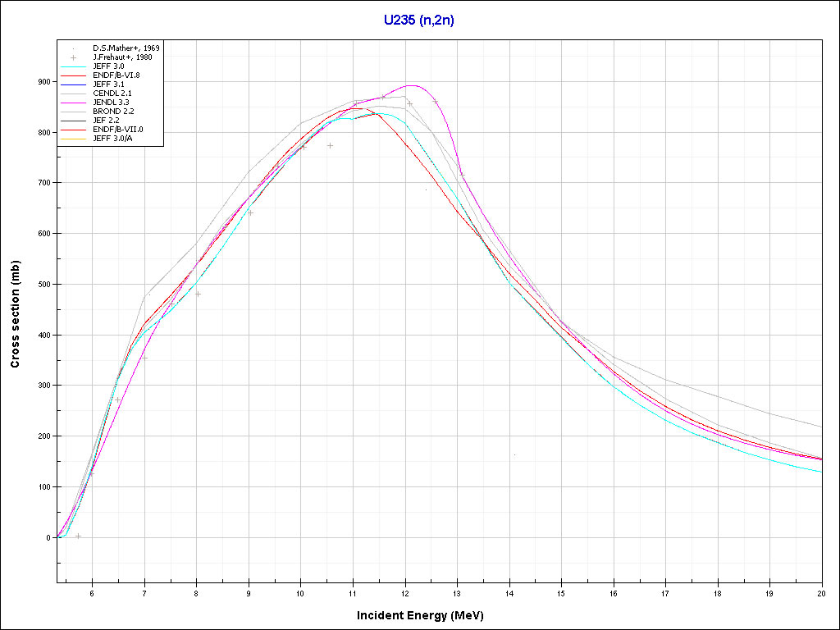Click the JEF 2.2 legend label

(x=106, y=121)
